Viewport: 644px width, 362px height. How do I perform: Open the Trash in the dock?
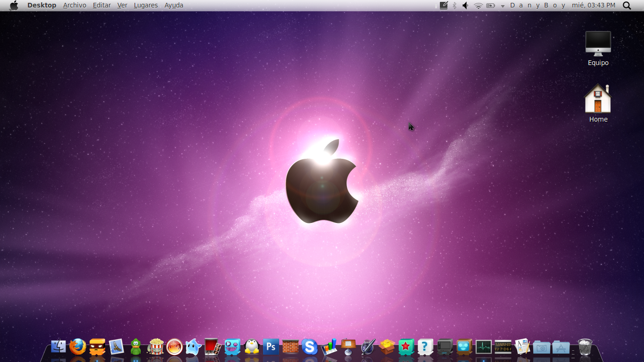click(585, 347)
